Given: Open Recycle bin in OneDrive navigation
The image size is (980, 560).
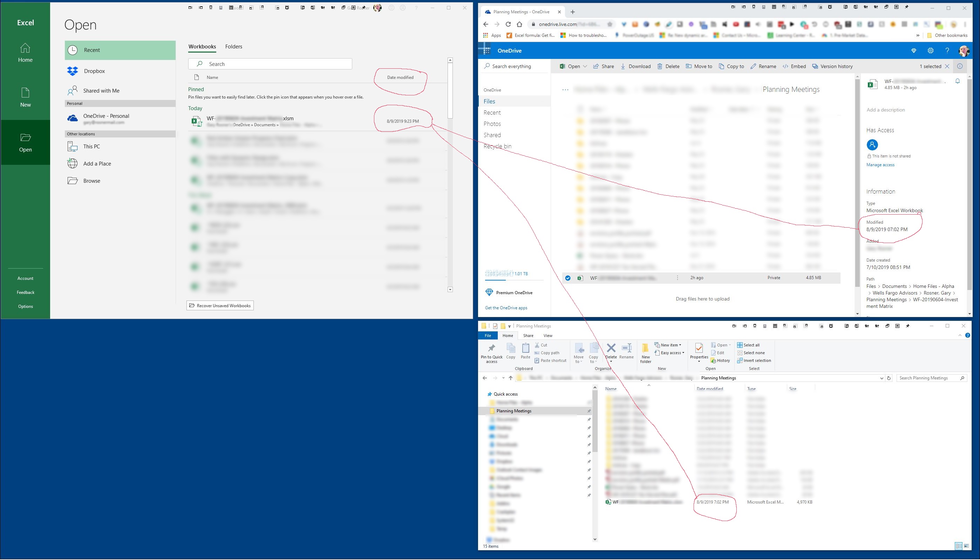Looking at the screenshot, I should coord(497,147).
